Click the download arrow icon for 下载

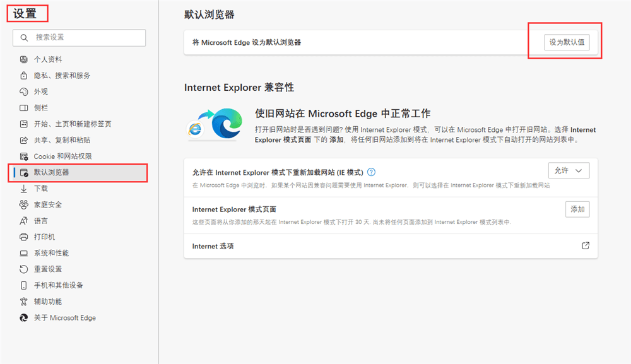[x=24, y=189]
